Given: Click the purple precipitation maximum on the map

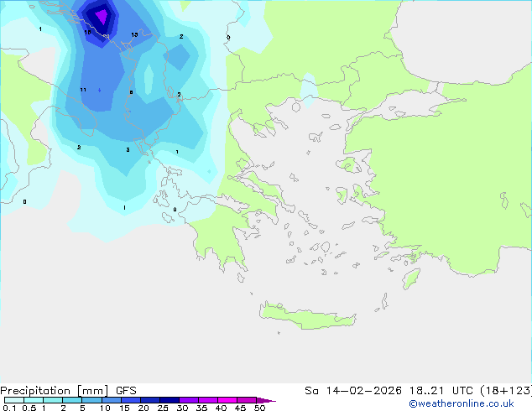Looking at the screenshot, I should [x=102, y=16].
